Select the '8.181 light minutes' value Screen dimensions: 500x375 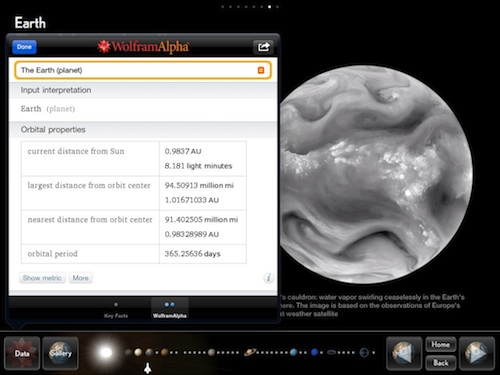(x=198, y=166)
